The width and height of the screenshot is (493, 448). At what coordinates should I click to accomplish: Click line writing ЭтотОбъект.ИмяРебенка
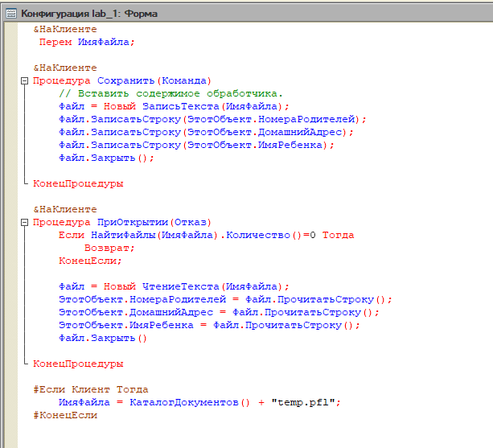coord(196,146)
